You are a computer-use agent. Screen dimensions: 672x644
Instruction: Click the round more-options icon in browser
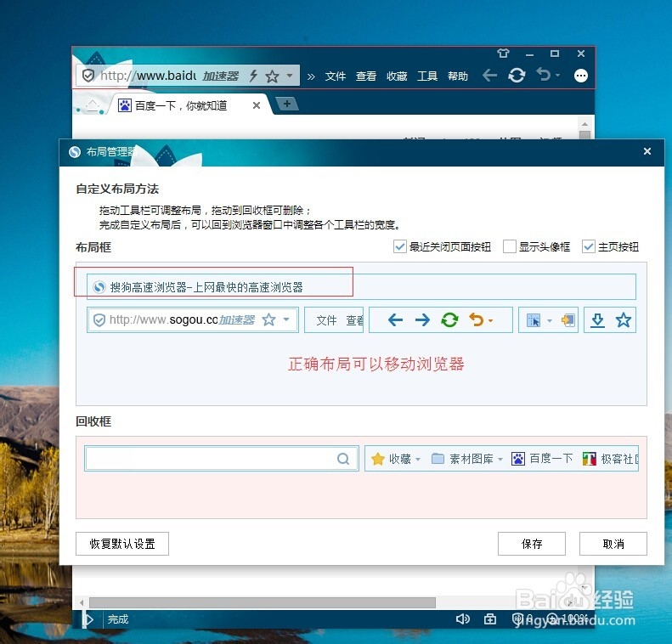click(581, 76)
